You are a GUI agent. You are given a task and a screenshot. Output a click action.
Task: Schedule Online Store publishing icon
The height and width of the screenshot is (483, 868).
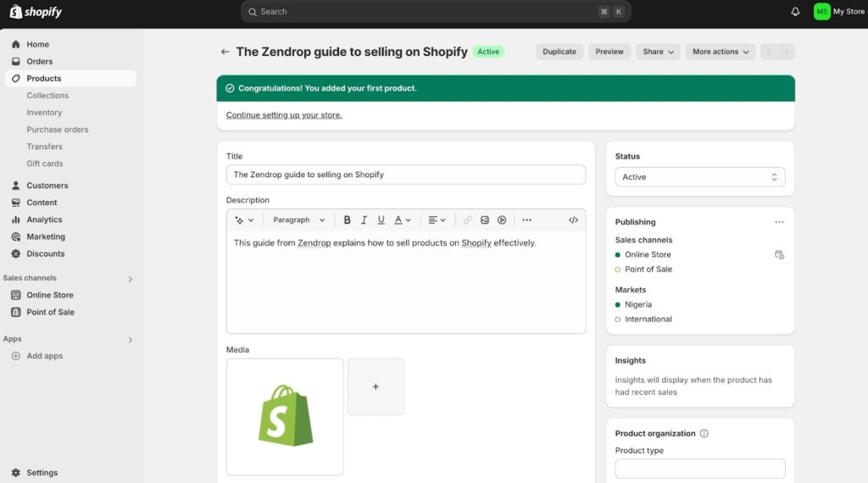[x=779, y=254]
